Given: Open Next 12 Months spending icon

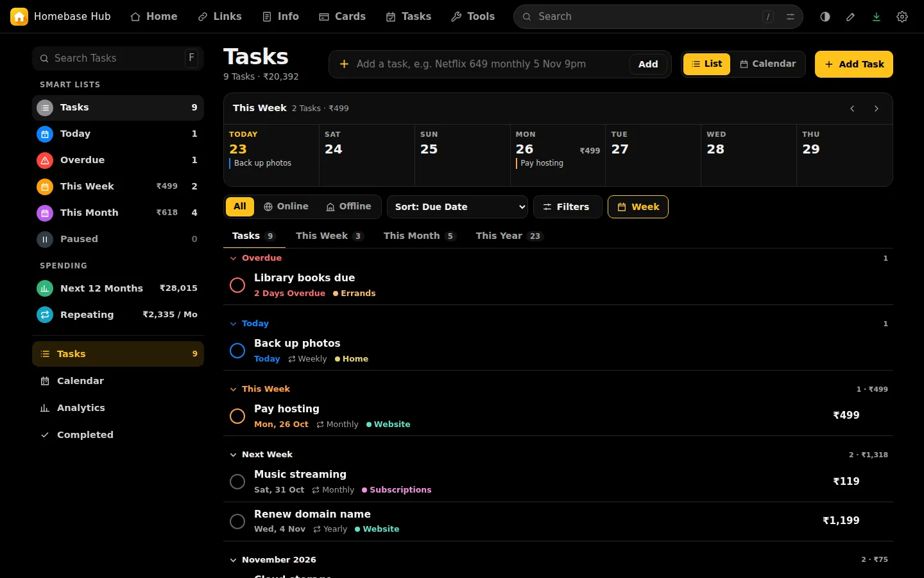Looking at the screenshot, I should point(45,289).
